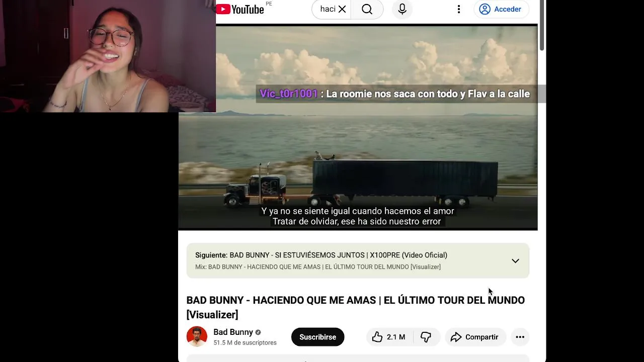
Task: Expand the Siguiente mix playlist chevron
Action: pos(515,261)
